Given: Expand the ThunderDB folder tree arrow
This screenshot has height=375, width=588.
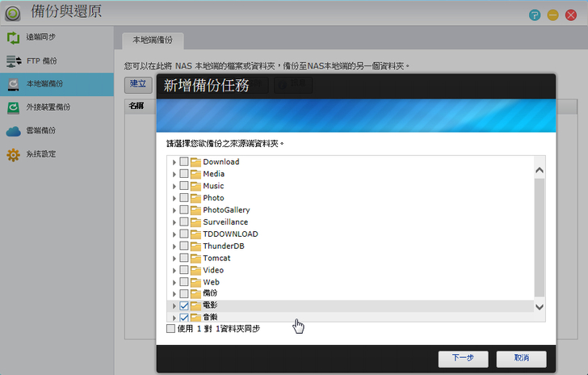Looking at the screenshot, I should click(174, 246).
